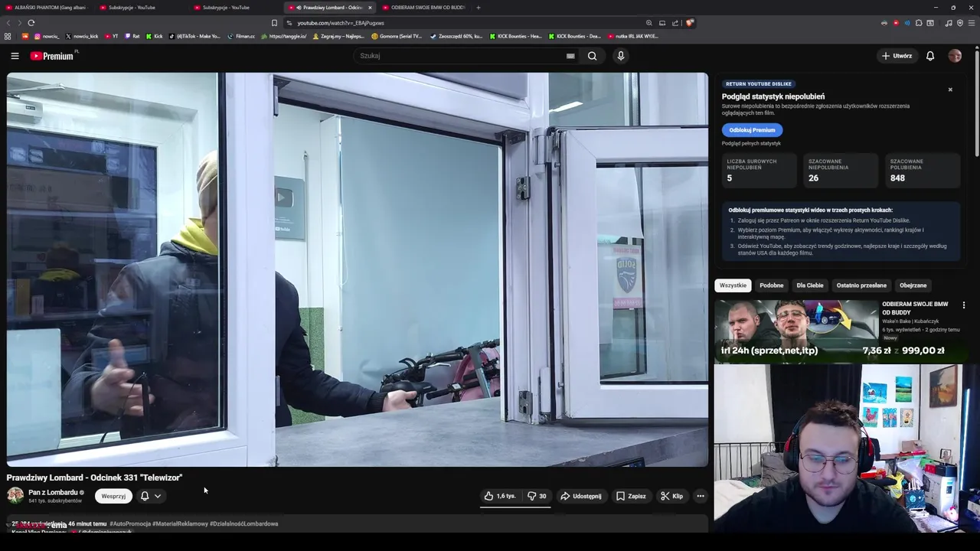Click the browser address bar URL
This screenshot has height=551, width=980.
coord(341,23)
